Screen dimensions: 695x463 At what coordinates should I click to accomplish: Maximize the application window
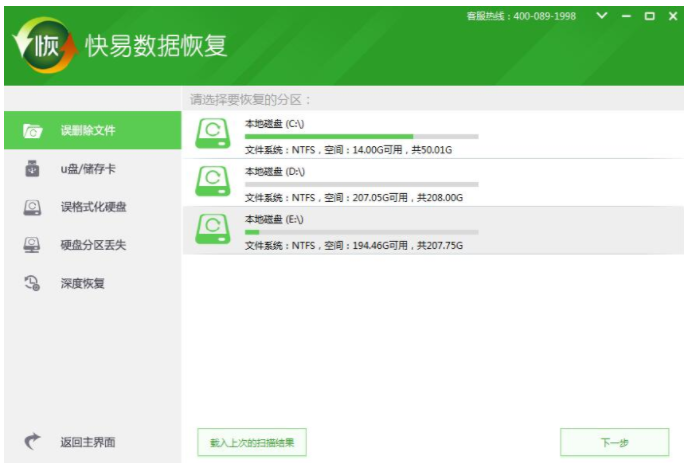point(649,16)
